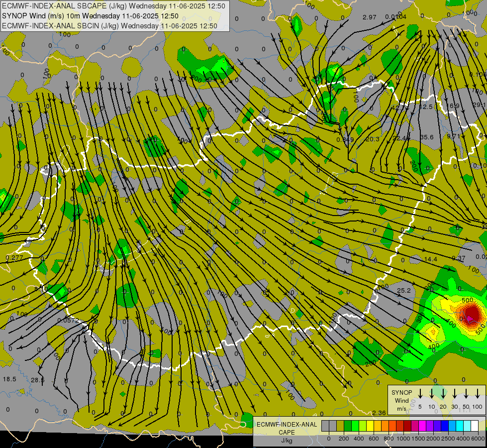The height and width of the screenshot is (448, 487).
Task: Click the wind legend arrow above 30
Action: click(x=454, y=393)
